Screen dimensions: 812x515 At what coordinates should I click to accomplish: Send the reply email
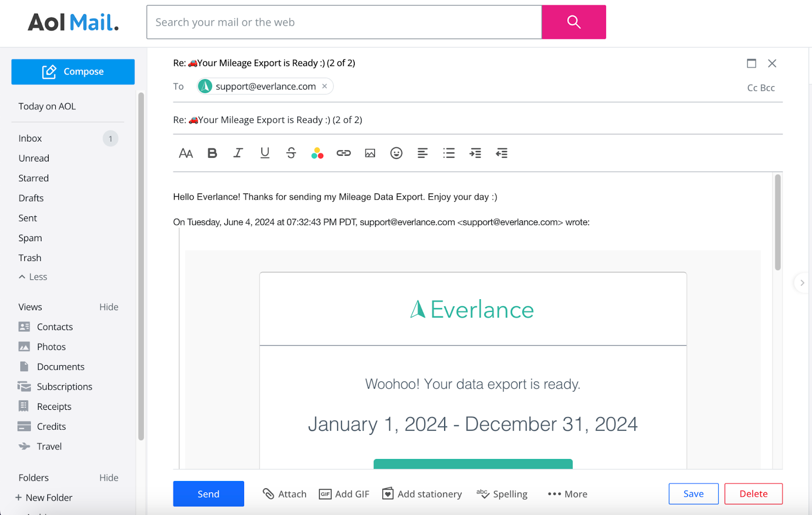(208, 494)
